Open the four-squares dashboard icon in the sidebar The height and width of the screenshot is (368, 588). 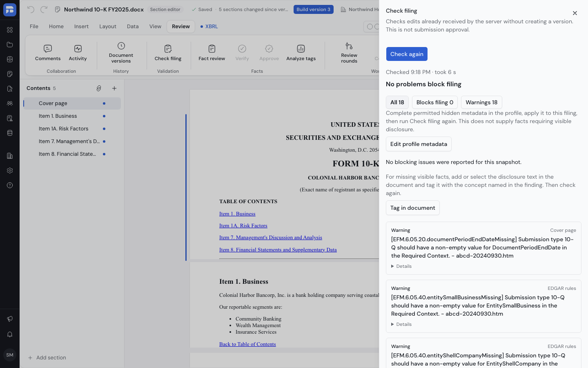point(10,30)
